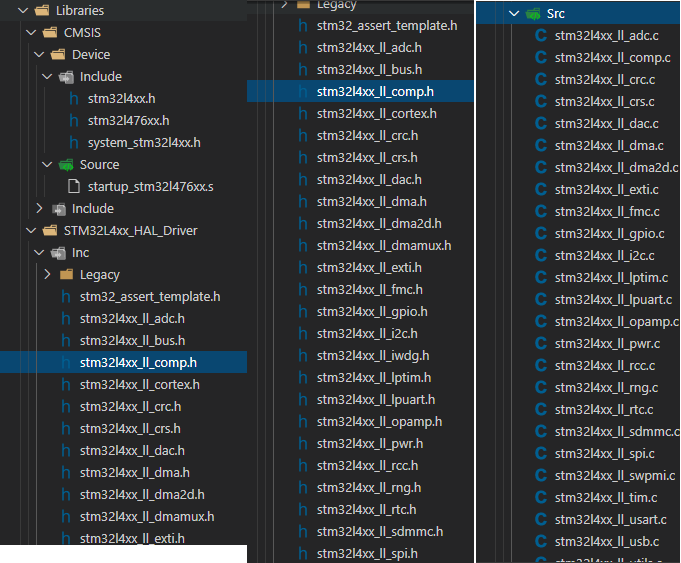Screen dimensions: 681x563
Task: Click the Libraries folder icon
Action: (42, 10)
